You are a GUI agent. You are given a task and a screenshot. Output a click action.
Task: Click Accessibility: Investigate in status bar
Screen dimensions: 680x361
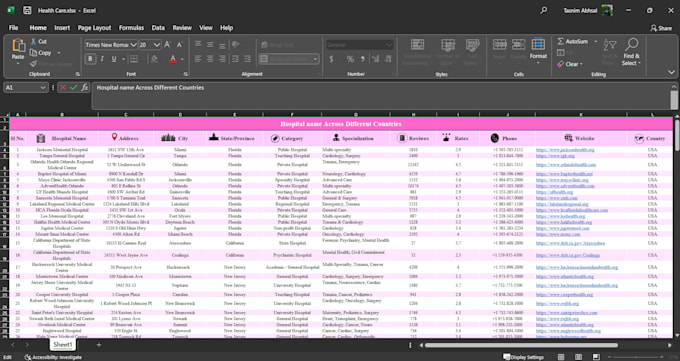(x=53, y=357)
